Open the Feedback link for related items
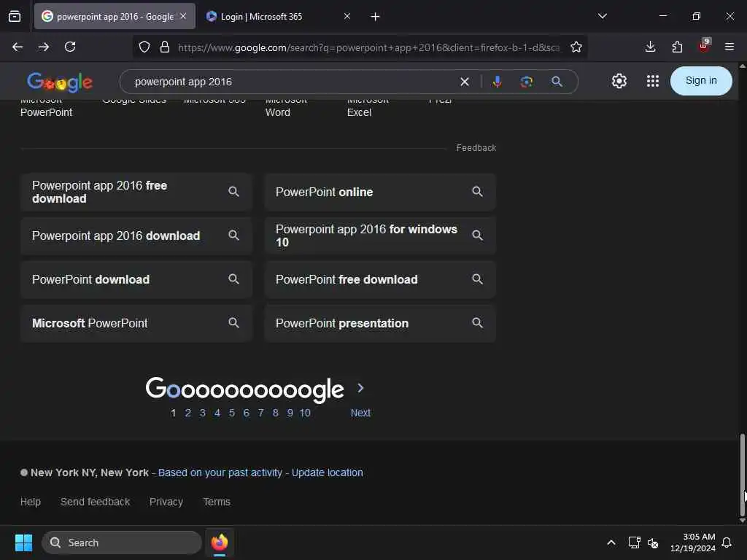 pos(476,148)
